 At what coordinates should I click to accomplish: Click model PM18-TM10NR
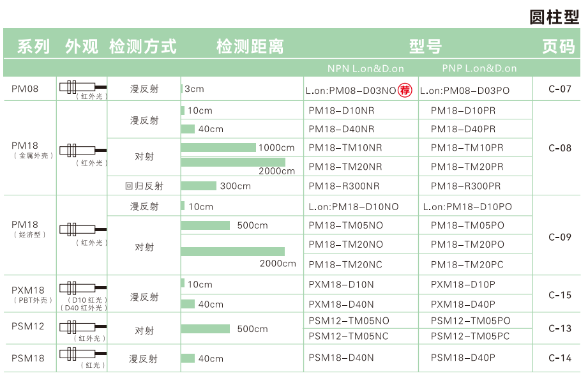pyautogui.click(x=345, y=147)
